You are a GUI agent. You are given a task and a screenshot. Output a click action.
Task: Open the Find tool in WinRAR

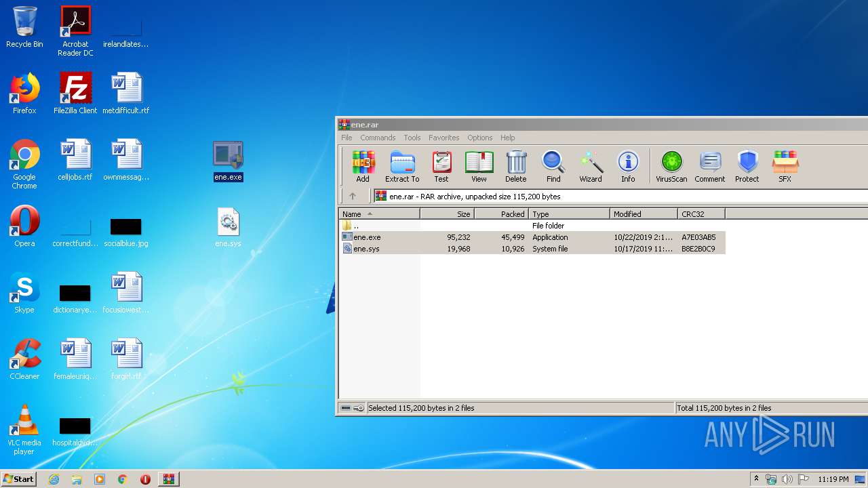click(553, 167)
